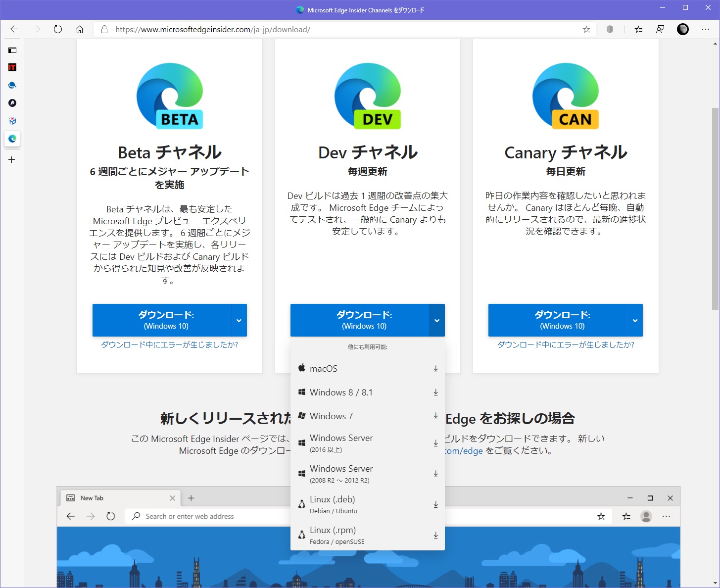Click the Canary channel Edge logo
The height and width of the screenshot is (588, 720).
[x=566, y=96]
